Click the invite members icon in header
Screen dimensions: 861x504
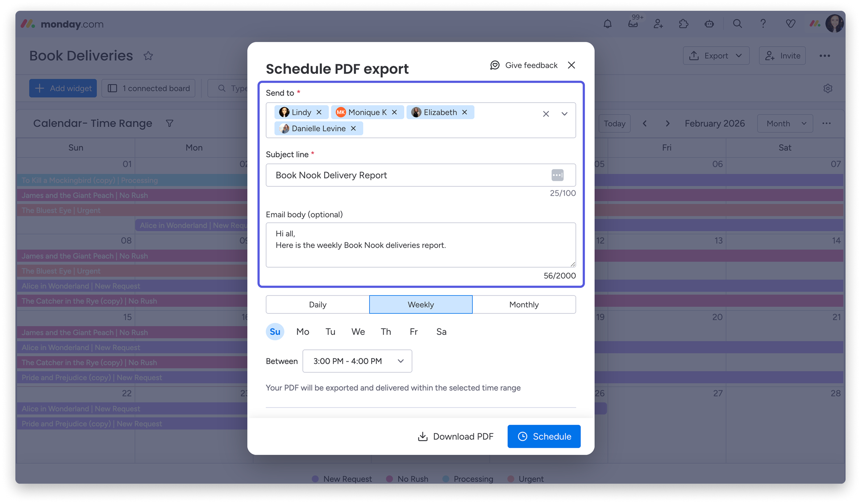click(658, 24)
